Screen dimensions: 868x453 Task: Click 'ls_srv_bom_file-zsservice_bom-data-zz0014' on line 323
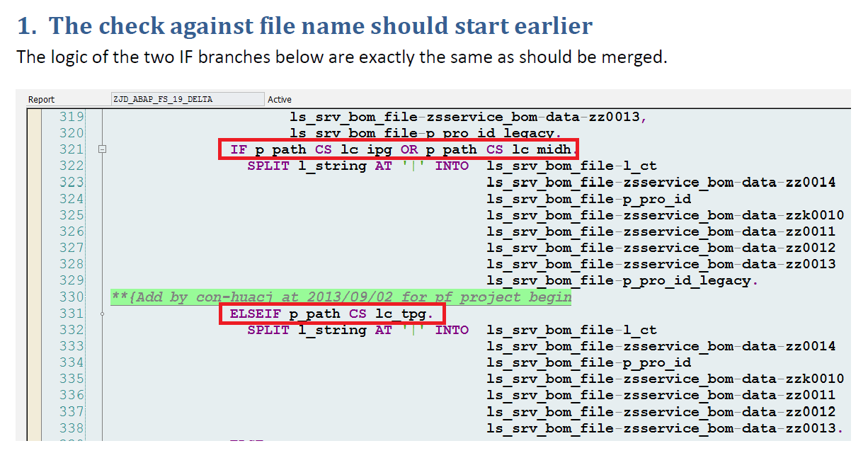(x=661, y=183)
